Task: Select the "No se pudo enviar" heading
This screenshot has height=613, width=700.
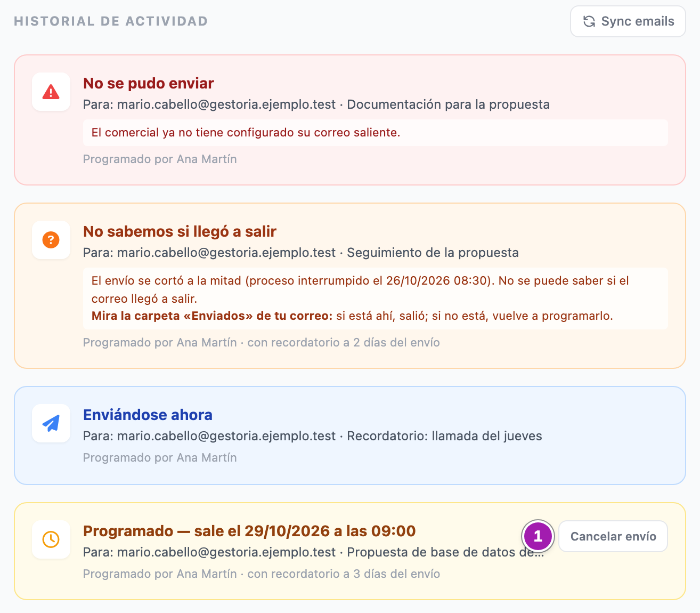Action: click(149, 83)
